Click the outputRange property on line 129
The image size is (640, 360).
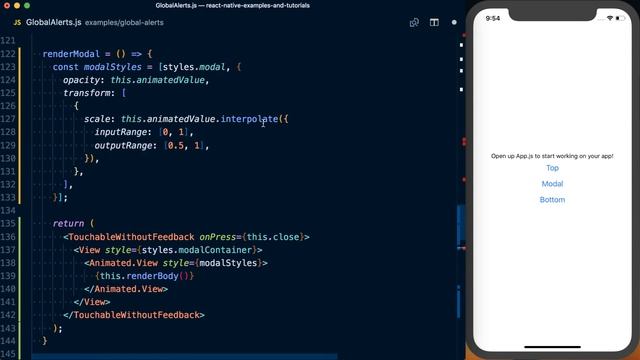point(123,145)
